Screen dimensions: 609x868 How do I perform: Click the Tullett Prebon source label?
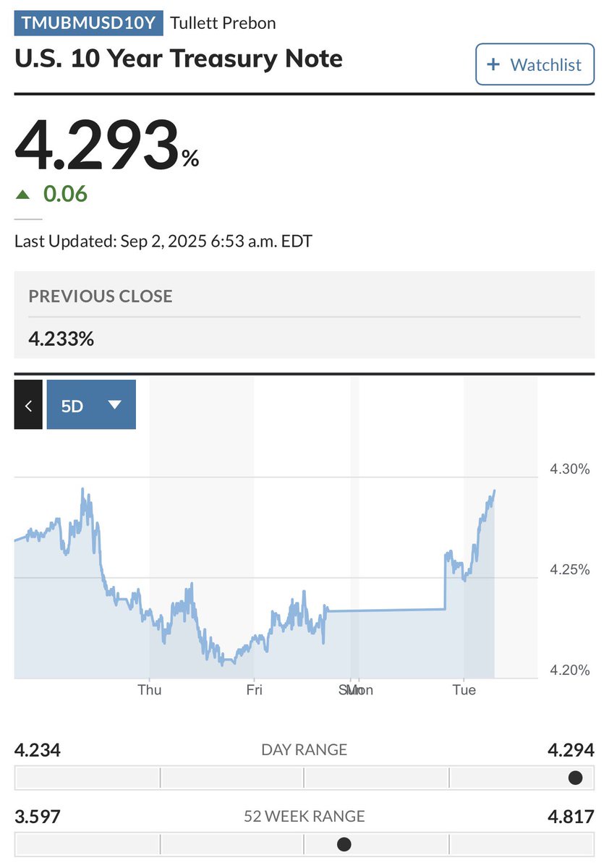pyautogui.click(x=223, y=23)
